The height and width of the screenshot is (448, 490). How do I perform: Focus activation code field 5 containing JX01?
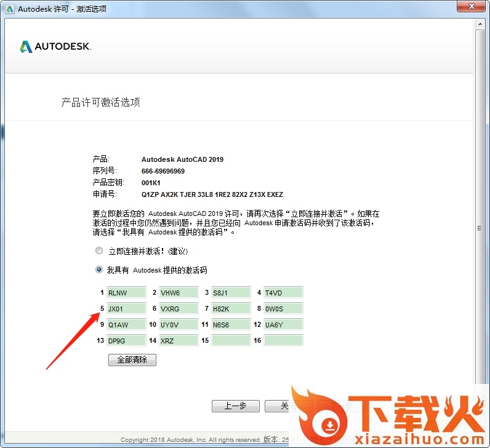click(126, 308)
